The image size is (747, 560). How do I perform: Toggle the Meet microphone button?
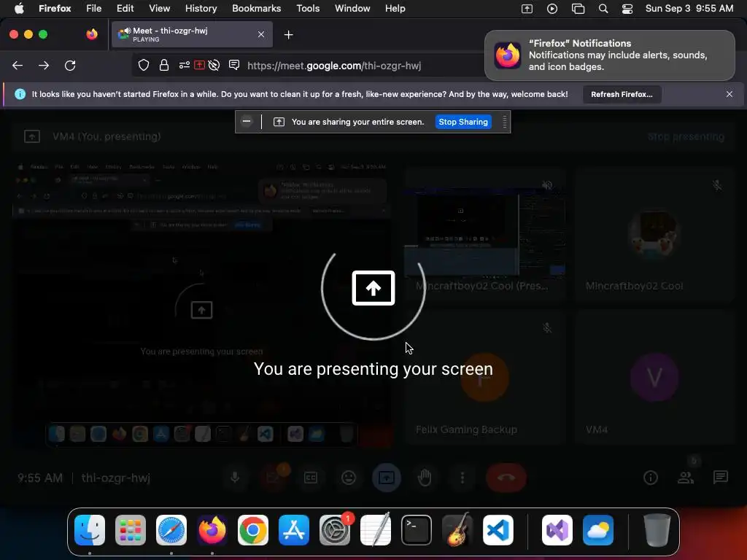(x=235, y=477)
